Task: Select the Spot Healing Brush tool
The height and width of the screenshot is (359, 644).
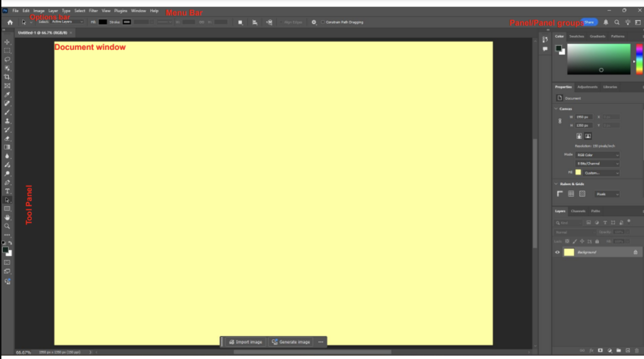Action: click(7, 103)
